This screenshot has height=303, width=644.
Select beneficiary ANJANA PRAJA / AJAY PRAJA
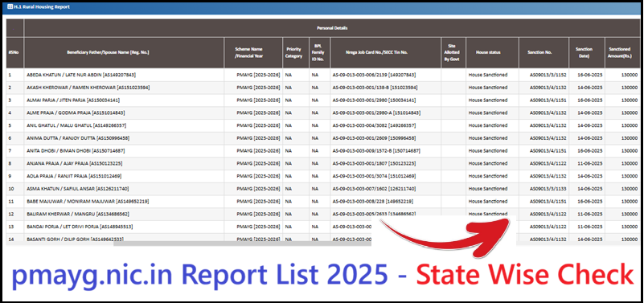pos(74,163)
